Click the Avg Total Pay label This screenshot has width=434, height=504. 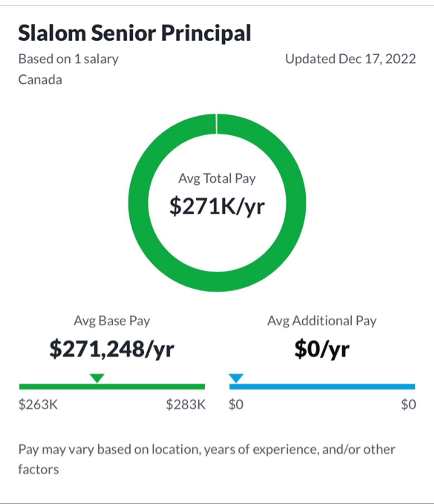(217, 179)
